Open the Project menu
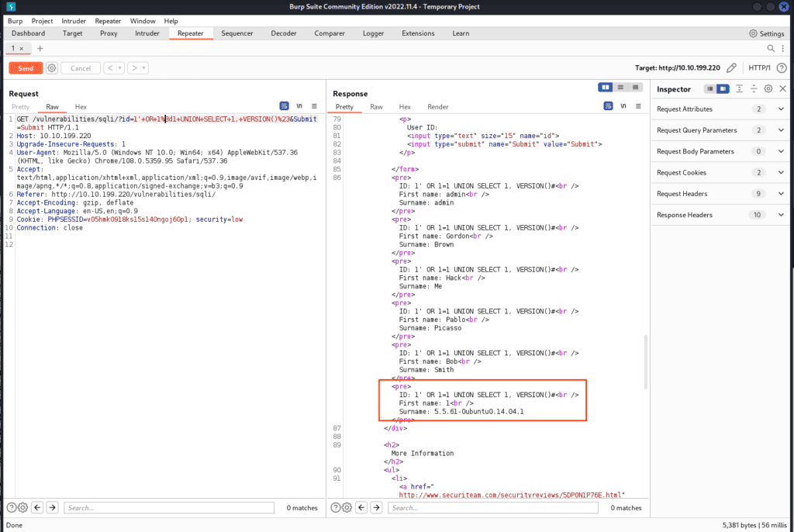Viewport: 794px width, 532px height. (42, 21)
